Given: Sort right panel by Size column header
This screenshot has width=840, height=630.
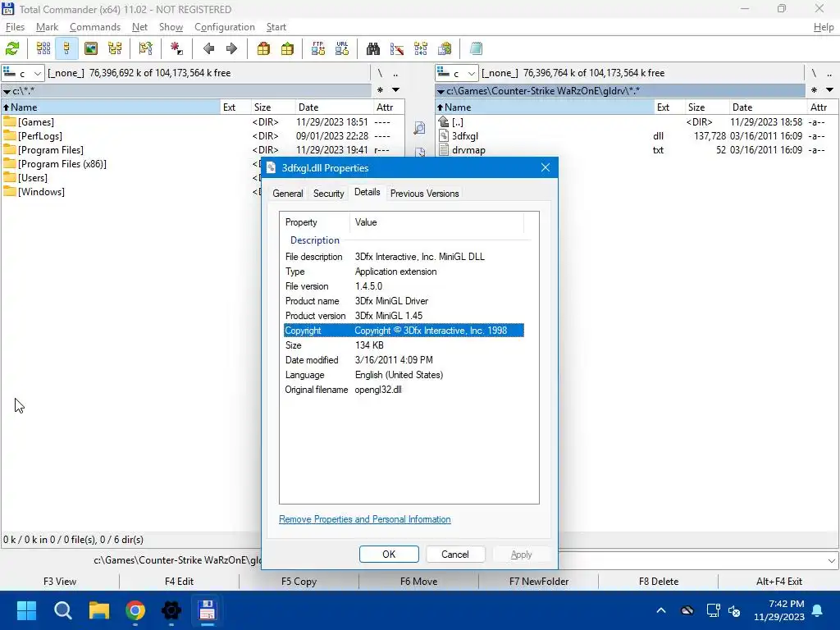Looking at the screenshot, I should click(x=707, y=107).
